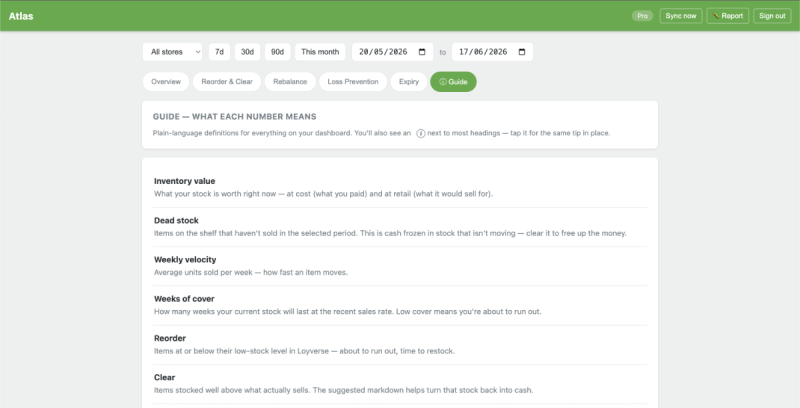Click the end date field 17/06/2026
The height and width of the screenshot is (408, 800).
492,52
